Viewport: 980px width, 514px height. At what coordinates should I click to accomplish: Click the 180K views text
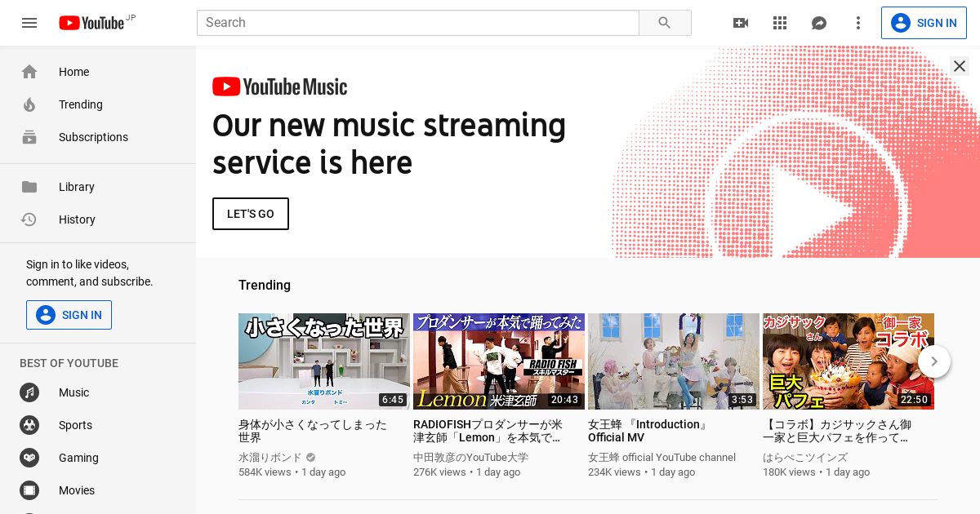tap(789, 472)
